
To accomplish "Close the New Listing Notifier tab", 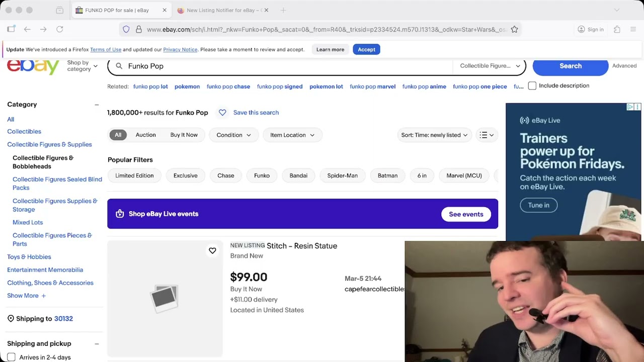I will pyautogui.click(x=266, y=10).
